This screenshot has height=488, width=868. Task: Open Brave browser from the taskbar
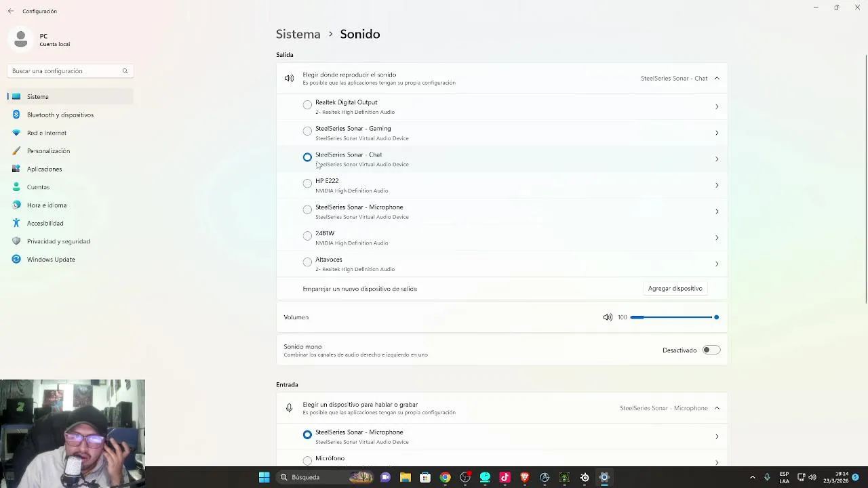pos(524,477)
